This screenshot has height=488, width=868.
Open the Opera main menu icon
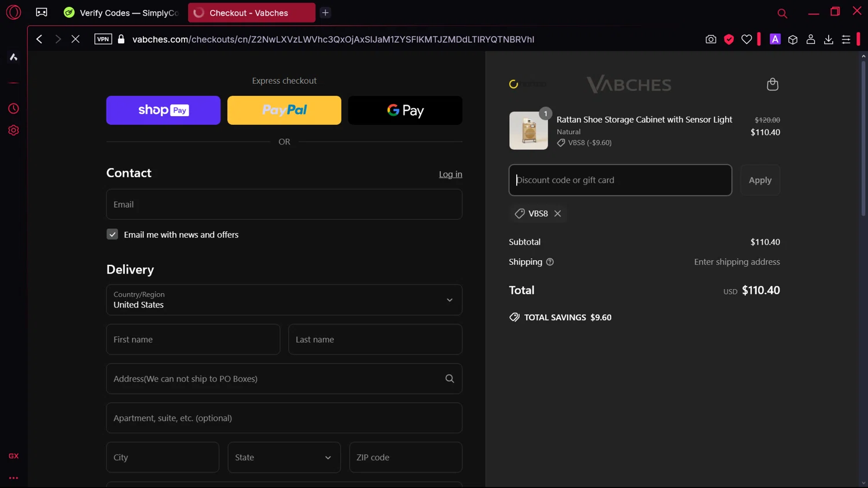pos(13,12)
